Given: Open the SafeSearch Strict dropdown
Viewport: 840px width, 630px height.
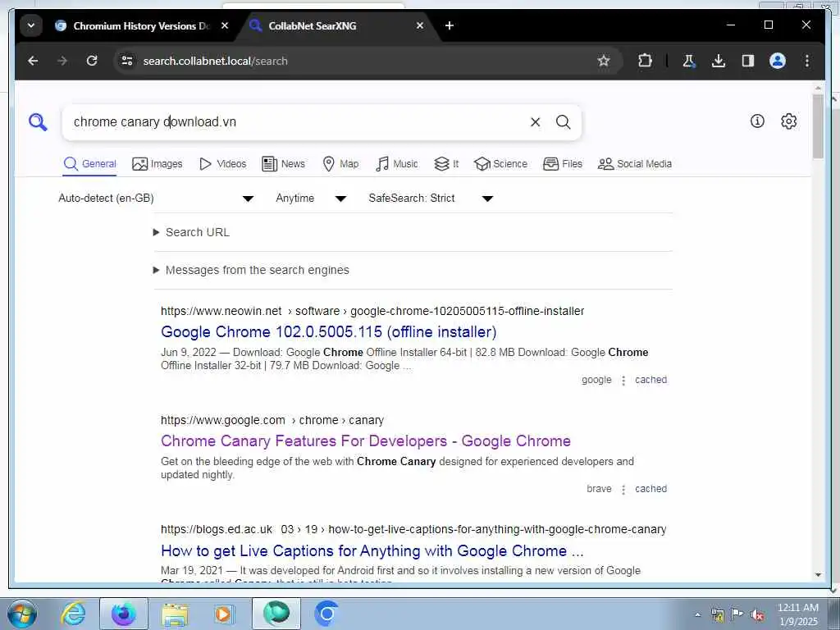Looking at the screenshot, I should 431,199.
